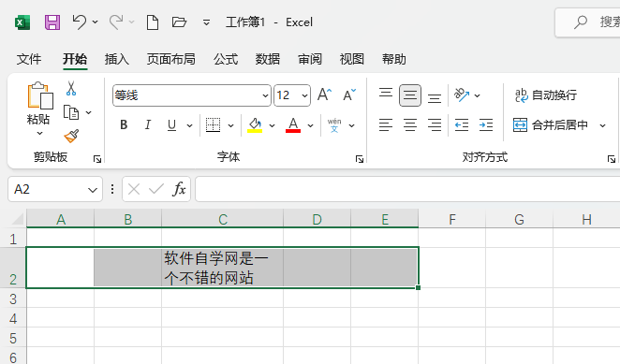Align text left
This screenshot has height=364, width=620.
(x=386, y=125)
